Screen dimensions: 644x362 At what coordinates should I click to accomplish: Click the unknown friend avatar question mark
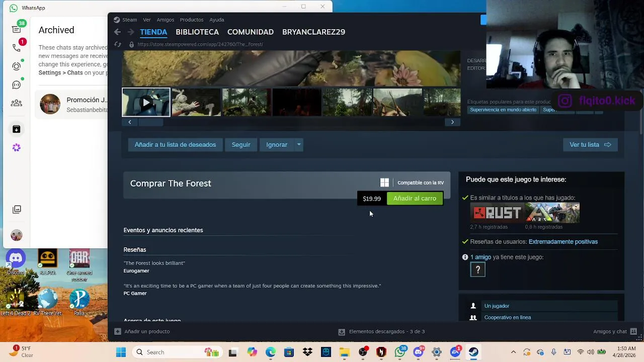click(x=477, y=270)
